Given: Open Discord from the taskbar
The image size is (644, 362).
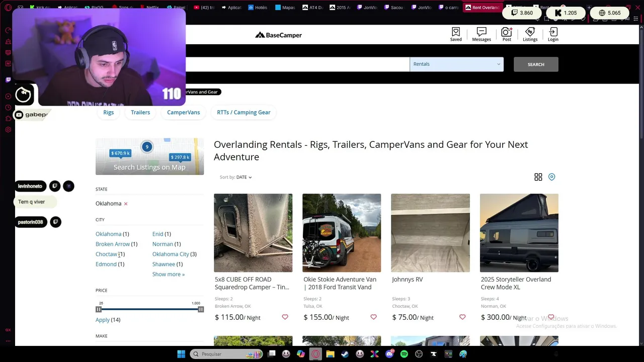Looking at the screenshot, I should click(389, 354).
